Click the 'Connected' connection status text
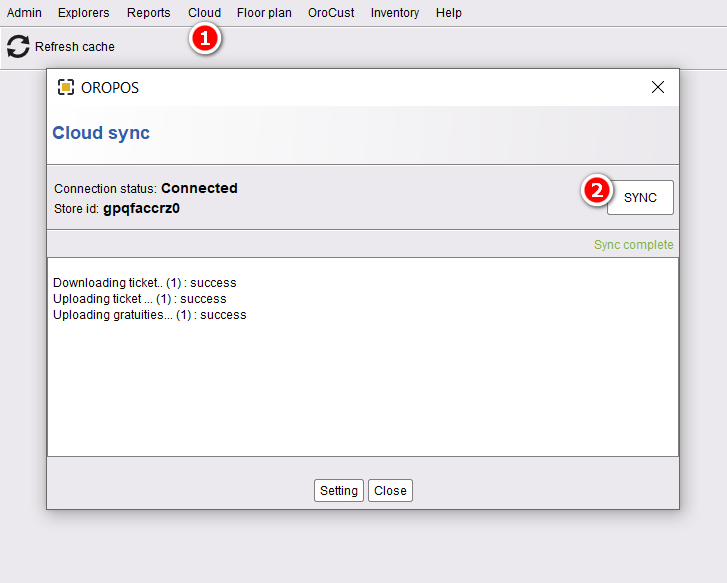The image size is (727, 583). coord(199,188)
